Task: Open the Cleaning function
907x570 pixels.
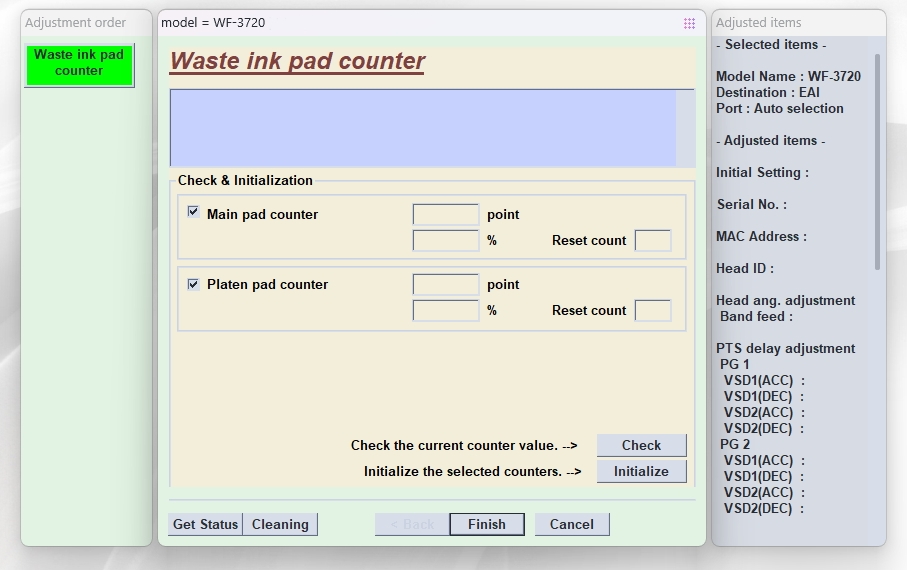Action: coord(280,524)
